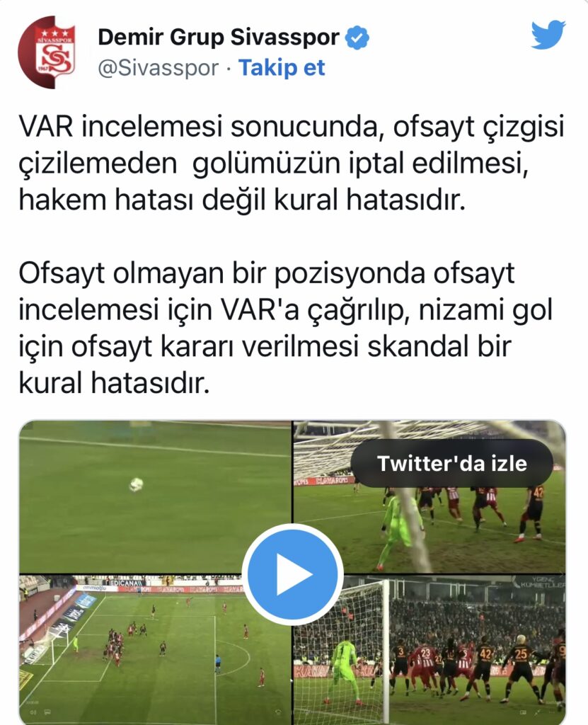The image size is (588, 725).
Task: Play the embedded video with center play button
Action: pos(293,573)
